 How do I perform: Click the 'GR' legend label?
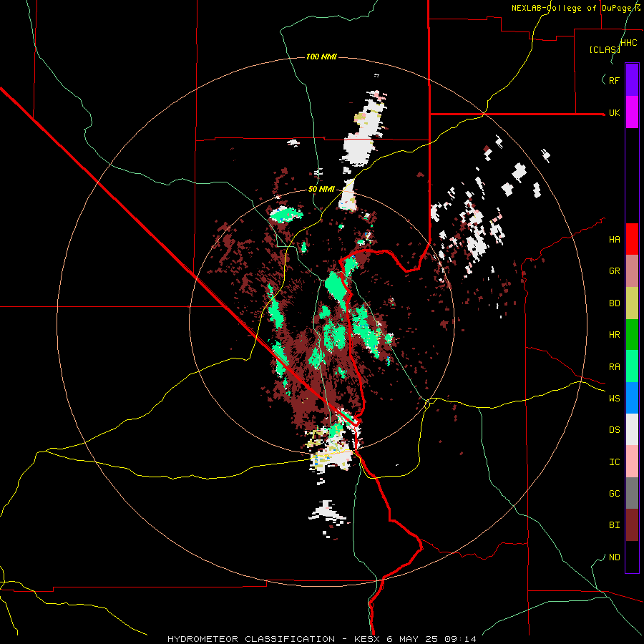614,271
